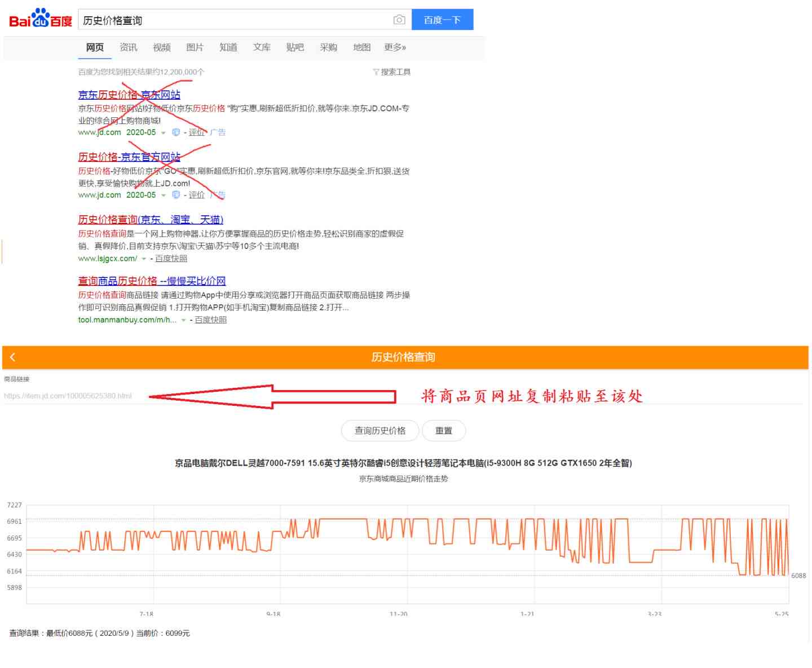The width and height of the screenshot is (812, 668).
Task: Click www.lsjgcx.com/ URL text
Action: click(108, 258)
